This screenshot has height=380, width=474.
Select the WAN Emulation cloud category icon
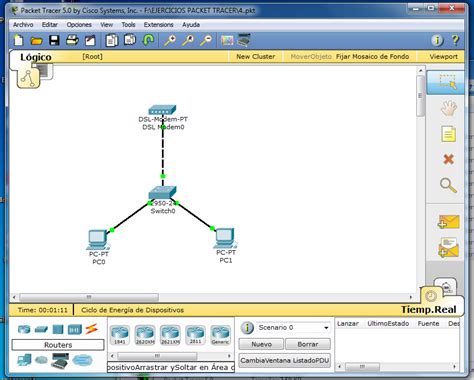[x=42, y=360]
